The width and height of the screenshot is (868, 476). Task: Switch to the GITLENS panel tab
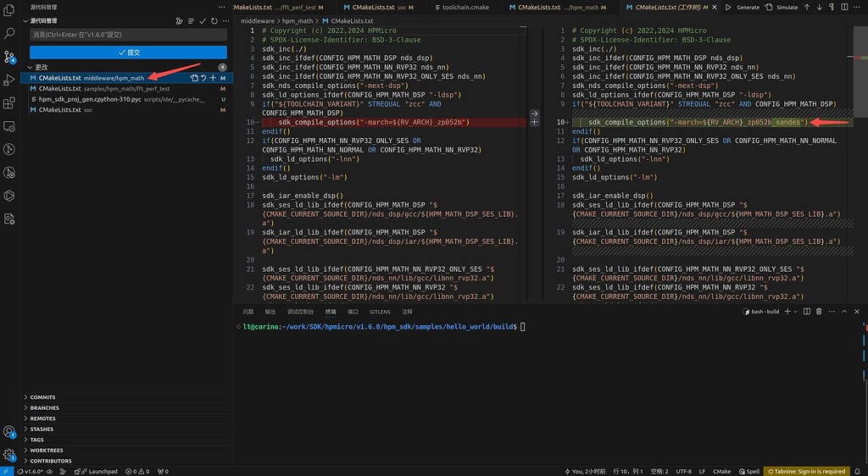(380, 312)
